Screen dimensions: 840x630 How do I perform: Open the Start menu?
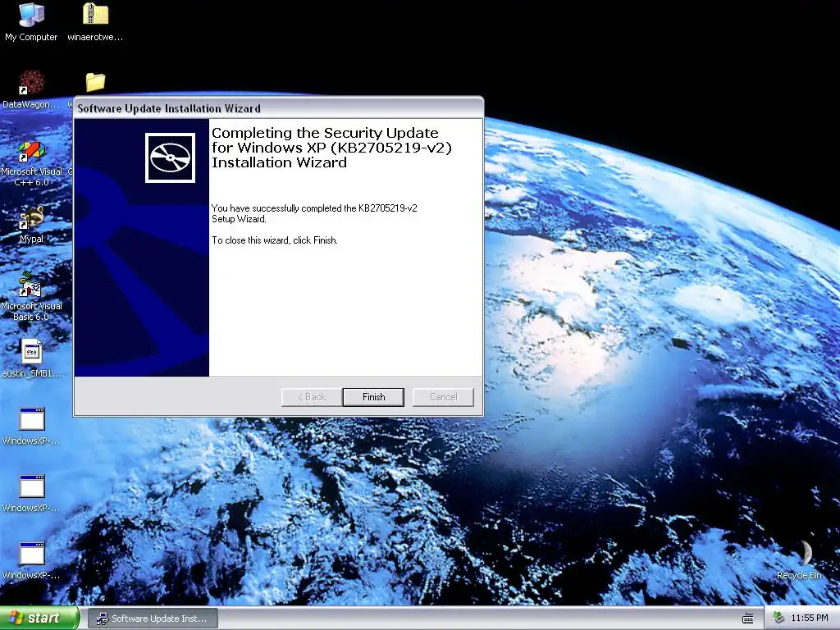tap(39, 619)
